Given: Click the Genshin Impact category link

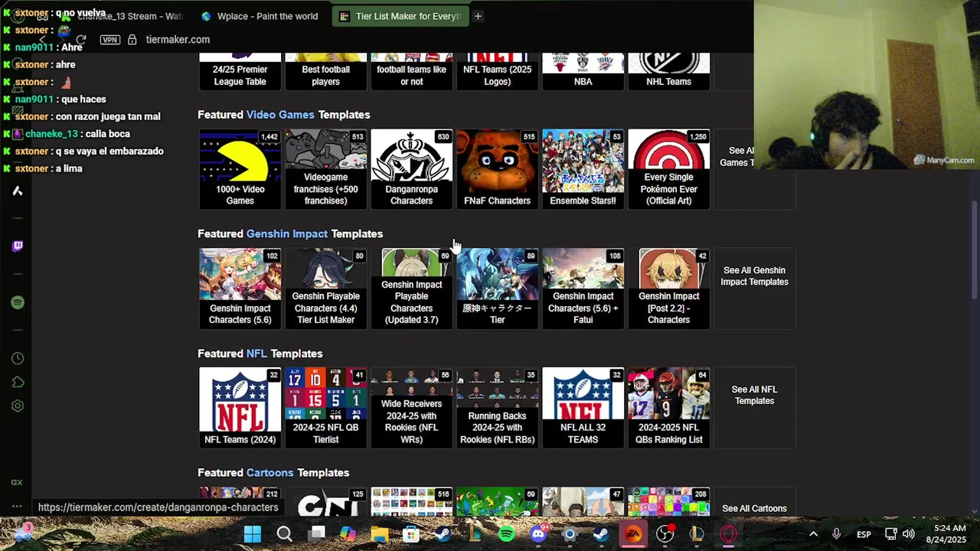Looking at the screenshot, I should [286, 234].
